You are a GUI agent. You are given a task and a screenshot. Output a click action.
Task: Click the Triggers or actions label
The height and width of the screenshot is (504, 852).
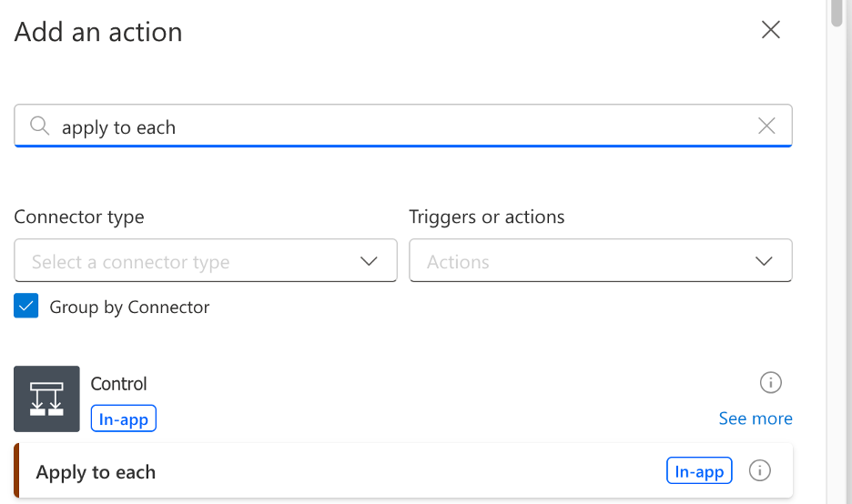click(x=487, y=217)
